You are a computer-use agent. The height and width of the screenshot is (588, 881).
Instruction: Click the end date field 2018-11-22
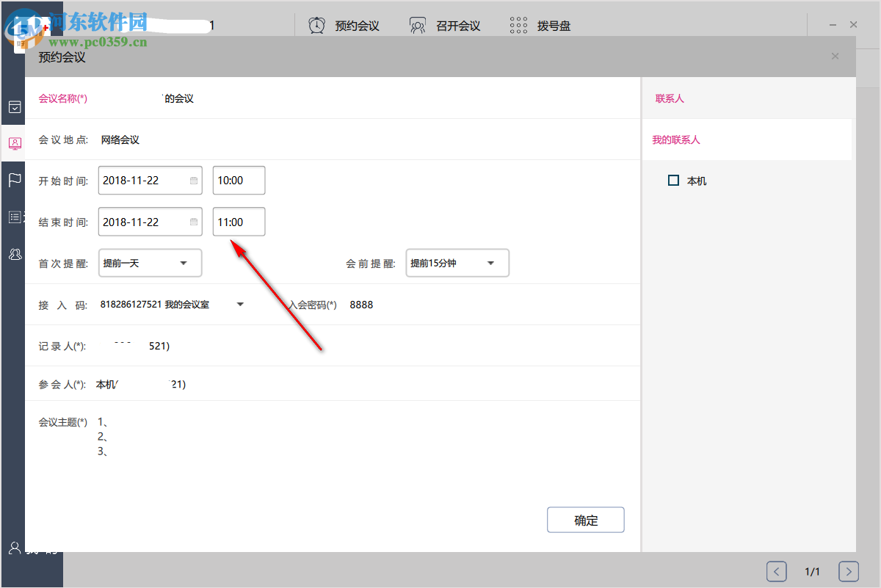point(151,222)
